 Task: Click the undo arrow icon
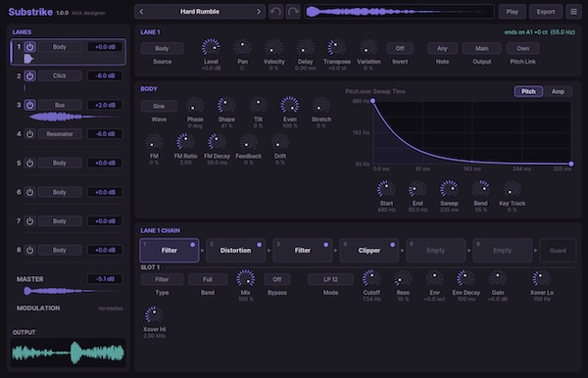275,12
